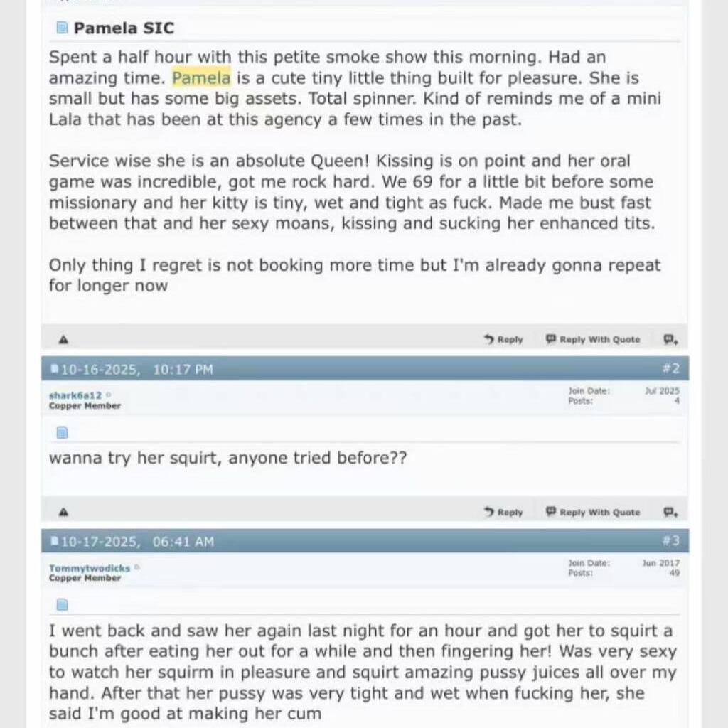Open the Tommytwodicks username menu
Image resolution: width=728 pixels, height=728 pixels.
coord(90,568)
